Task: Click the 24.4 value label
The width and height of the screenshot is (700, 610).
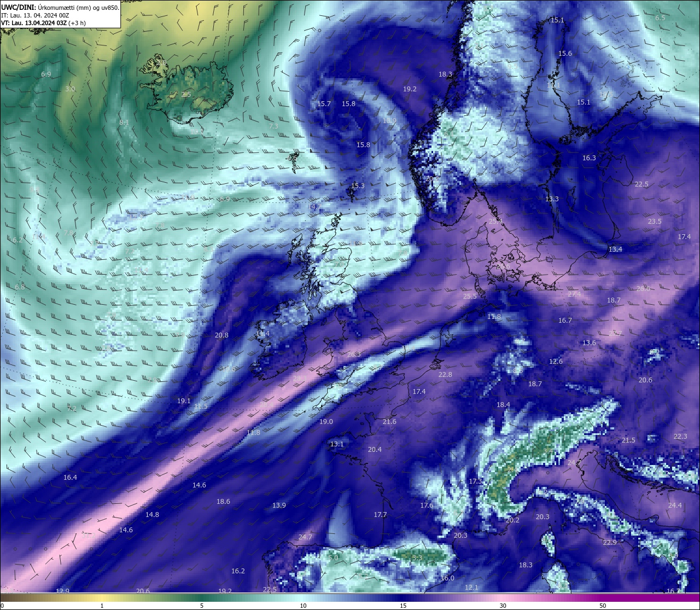Action: tap(675, 506)
